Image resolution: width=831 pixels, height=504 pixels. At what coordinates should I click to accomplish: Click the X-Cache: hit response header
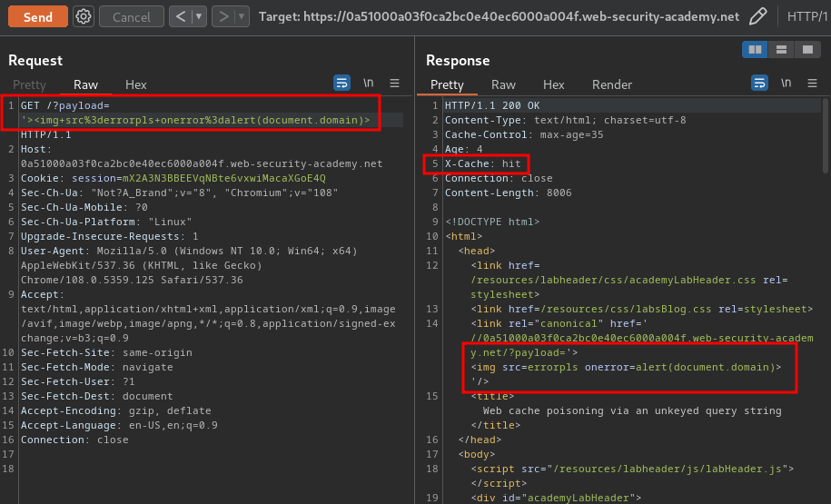click(x=482, y=163)
